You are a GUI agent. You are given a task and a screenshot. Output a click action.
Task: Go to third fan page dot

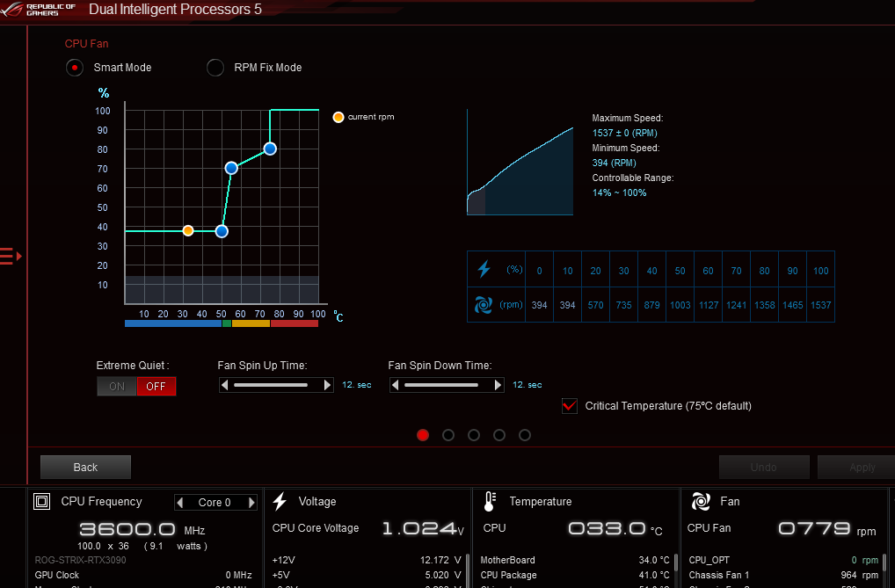click(x=474, y=435)
